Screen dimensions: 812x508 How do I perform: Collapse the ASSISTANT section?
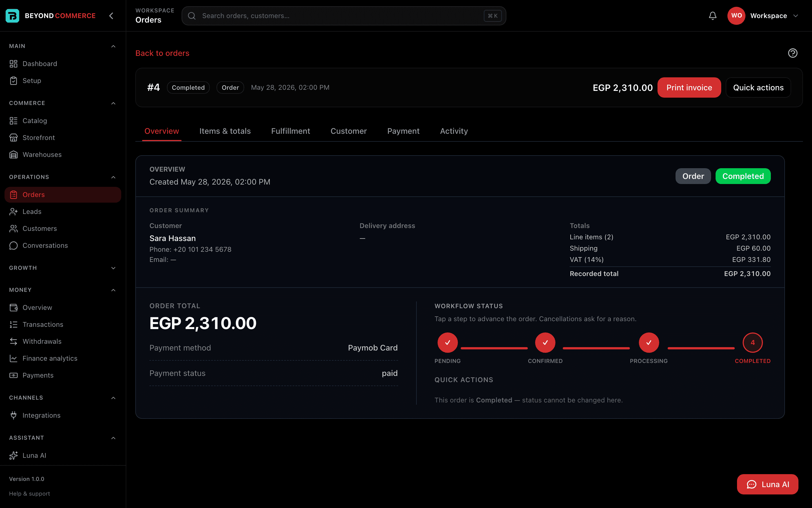click(113, 438)
